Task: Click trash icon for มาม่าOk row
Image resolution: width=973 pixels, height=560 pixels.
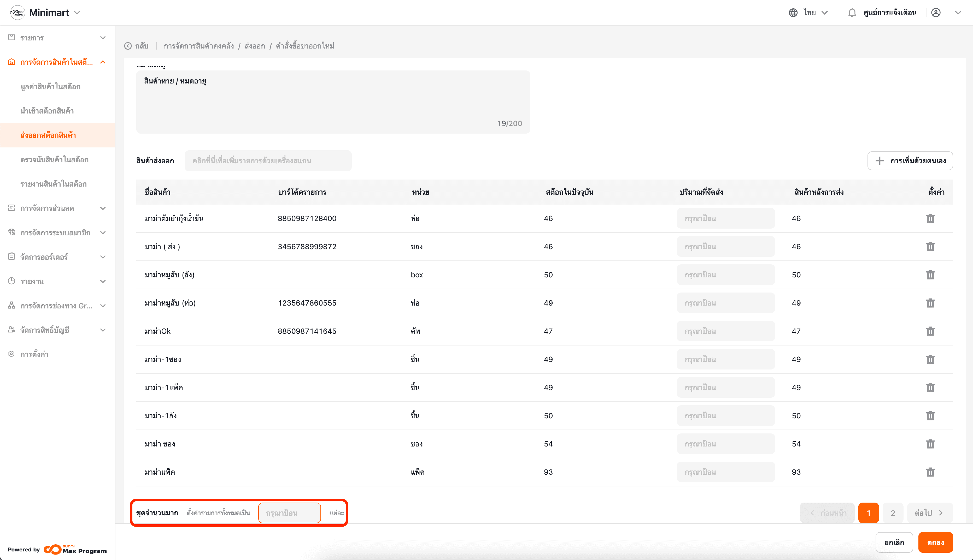Action: tap(930, 331)
